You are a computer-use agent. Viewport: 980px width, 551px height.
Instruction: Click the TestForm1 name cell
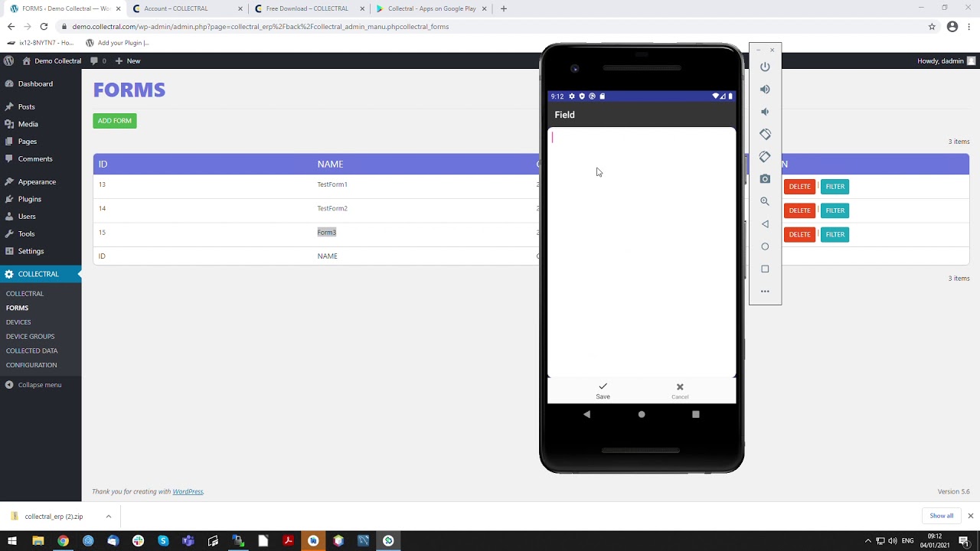tap(332, 184)
